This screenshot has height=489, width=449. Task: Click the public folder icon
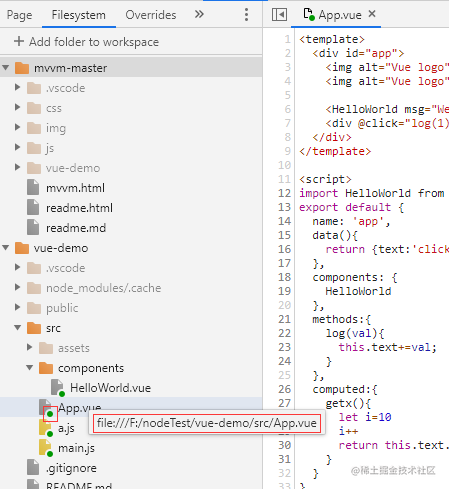(34, 308)
